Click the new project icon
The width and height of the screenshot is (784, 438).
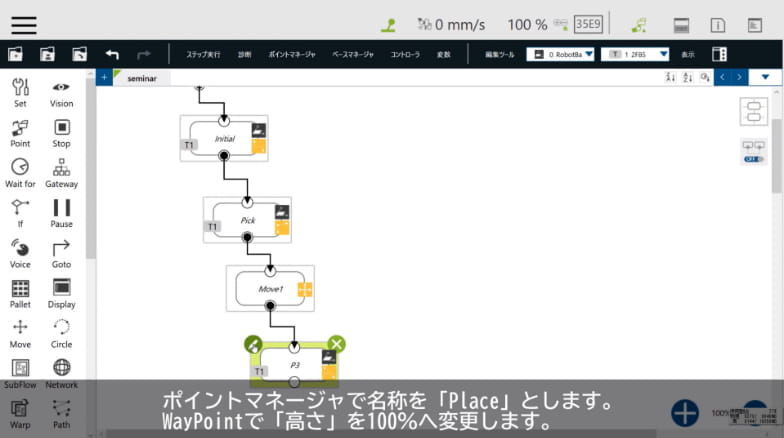(x=16, y=54)
